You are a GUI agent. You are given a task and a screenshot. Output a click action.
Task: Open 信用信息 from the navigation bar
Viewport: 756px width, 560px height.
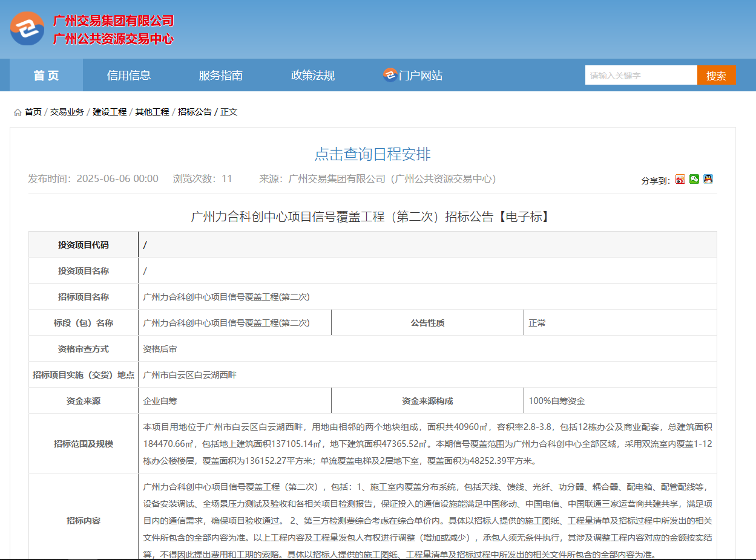129,75
